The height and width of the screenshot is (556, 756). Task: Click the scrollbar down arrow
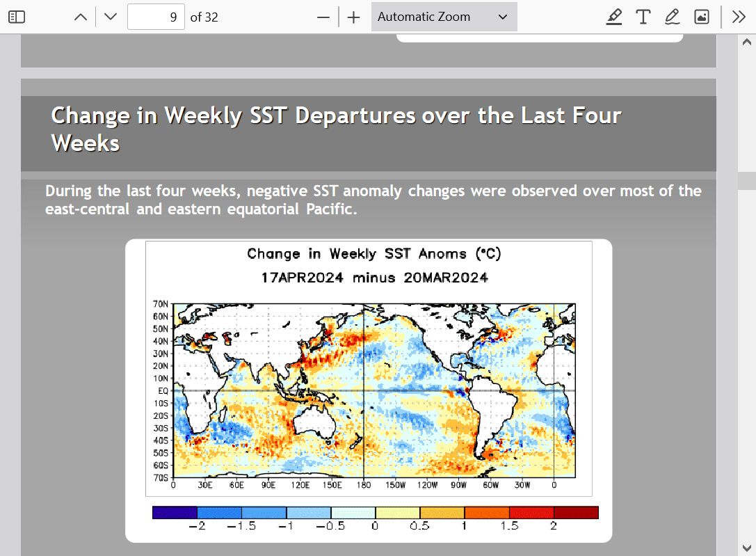point(747,548)
